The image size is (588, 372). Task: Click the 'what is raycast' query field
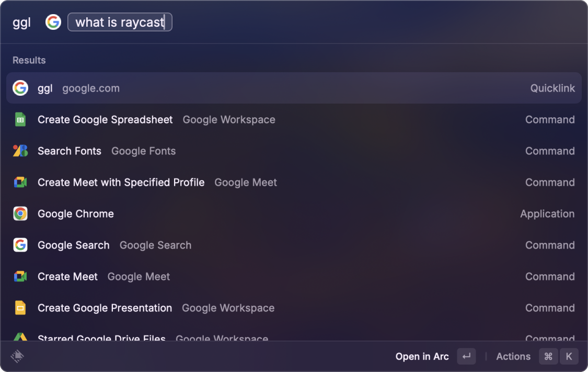click(120, 22)
